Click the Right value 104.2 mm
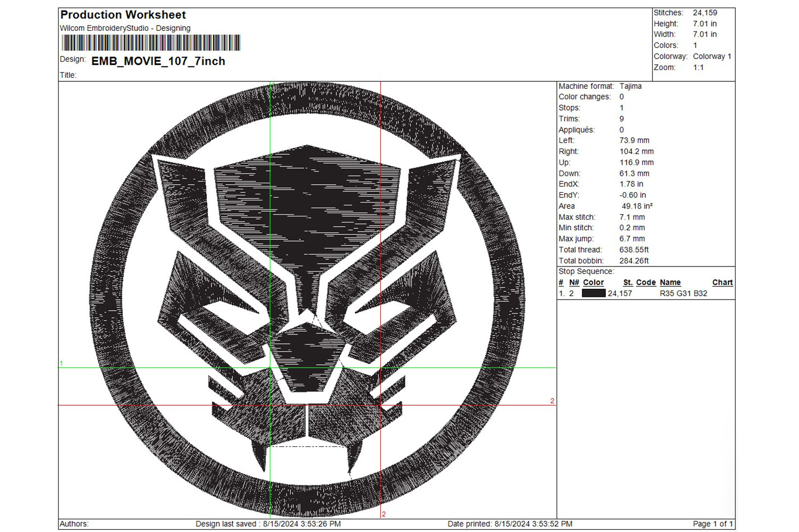 point(636,152)
